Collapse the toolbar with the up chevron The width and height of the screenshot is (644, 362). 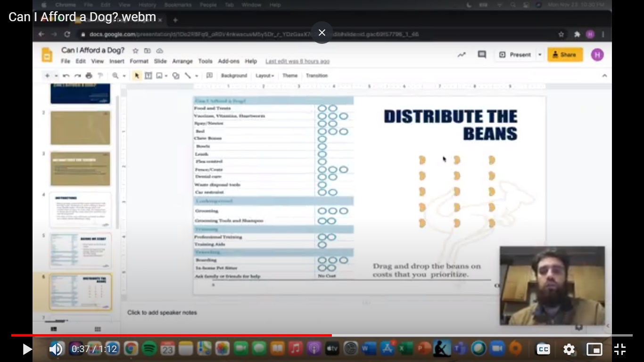604,75
